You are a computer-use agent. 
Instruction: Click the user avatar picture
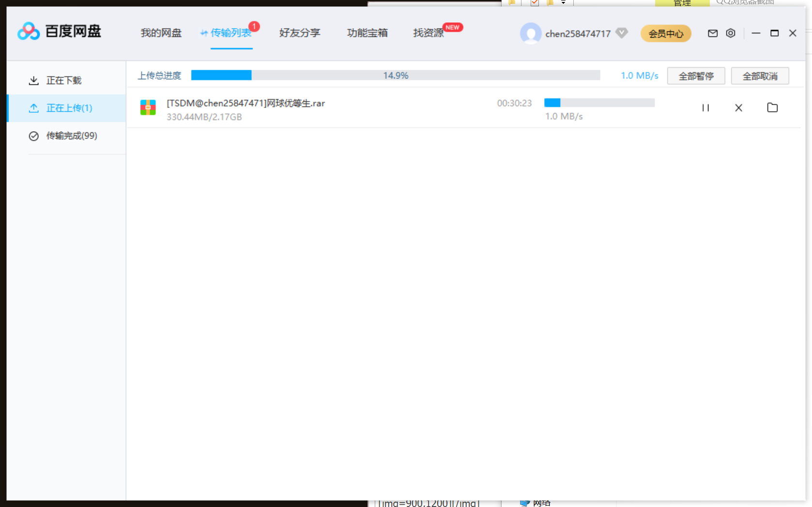point(530,33)
